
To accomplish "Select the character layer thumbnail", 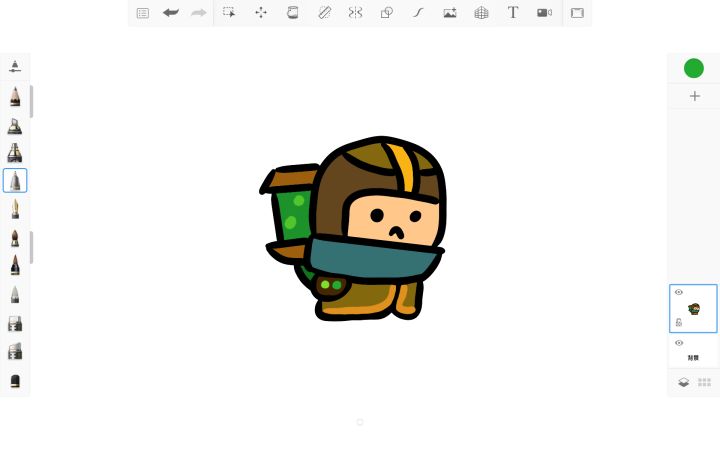I will pyautogui.click(x=695, y=309).
